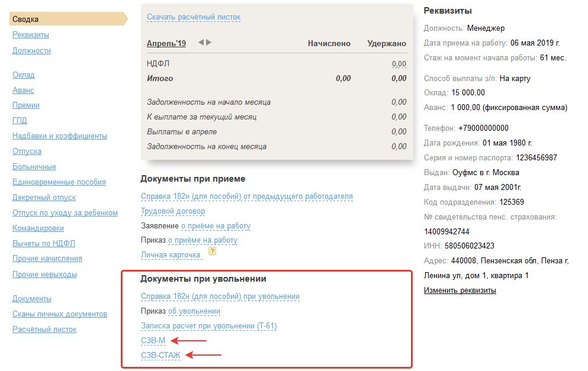Click the Изменить реквизиты link

460,291
